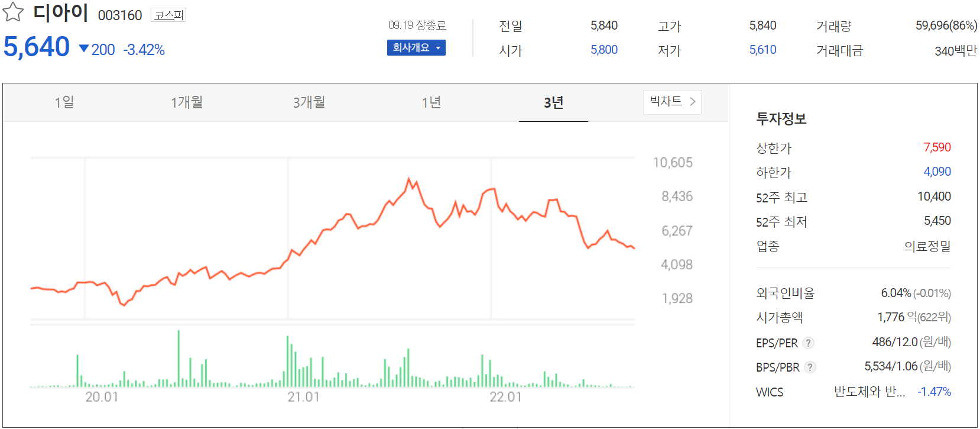980x429 pixels.
Task: Click the 디아이 stock name heading
Action: tap(60, 12)
